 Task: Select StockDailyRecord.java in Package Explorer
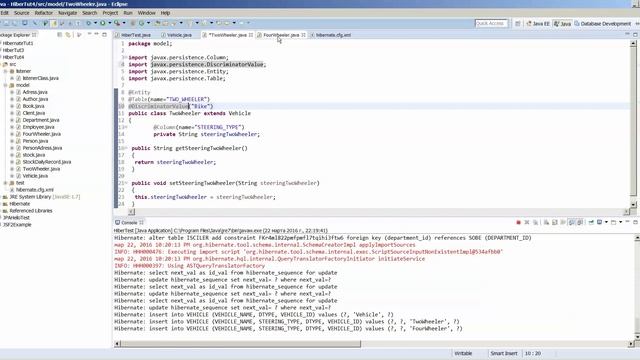[x=47, y=162]
